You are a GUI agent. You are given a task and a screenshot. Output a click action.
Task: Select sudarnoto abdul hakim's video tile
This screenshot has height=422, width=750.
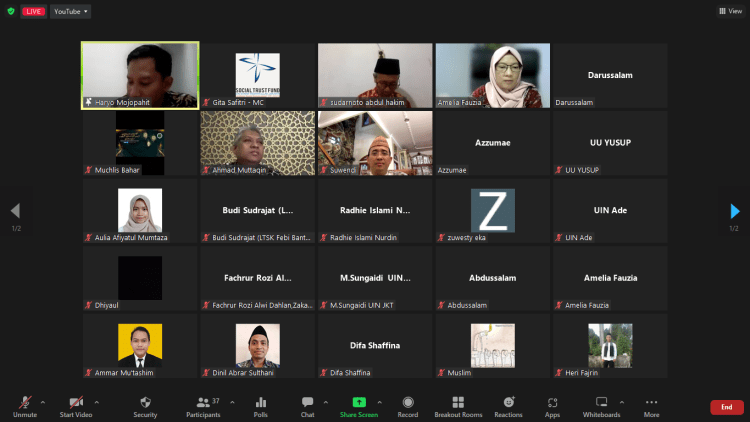tap(375, 76)
